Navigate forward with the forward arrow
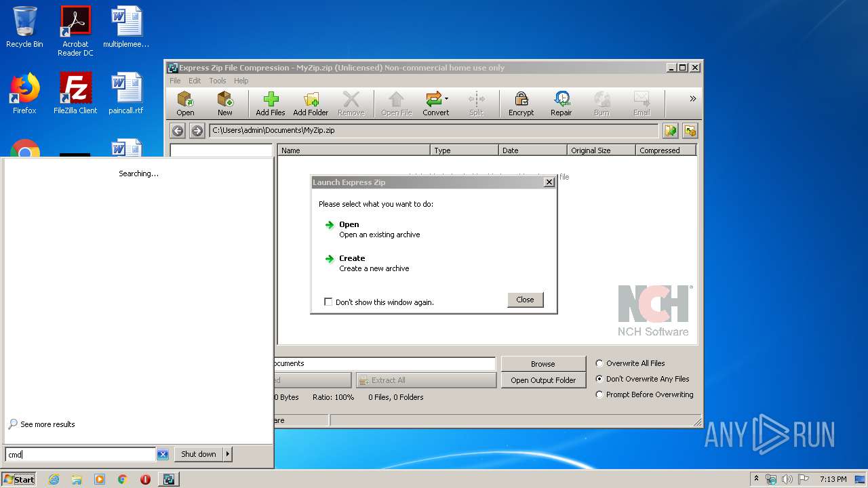Screen dimensions: 868x488 197,131
